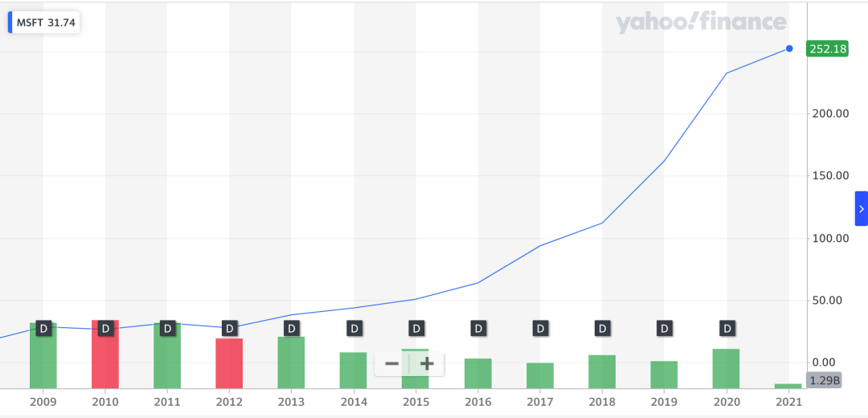Click the 2012 red volume bar
This screenshot has width=868, height=418.
(x=229, y=363)
